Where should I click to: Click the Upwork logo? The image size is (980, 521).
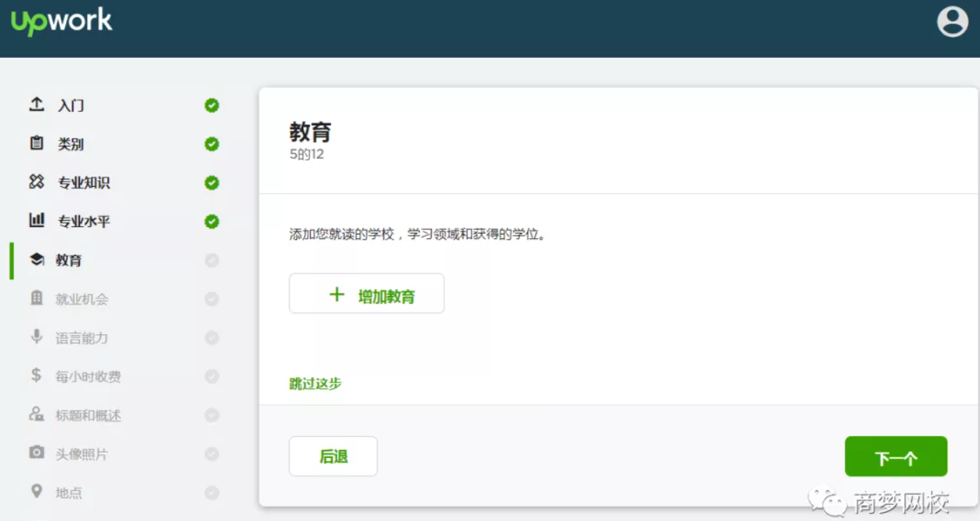(62, 21)
